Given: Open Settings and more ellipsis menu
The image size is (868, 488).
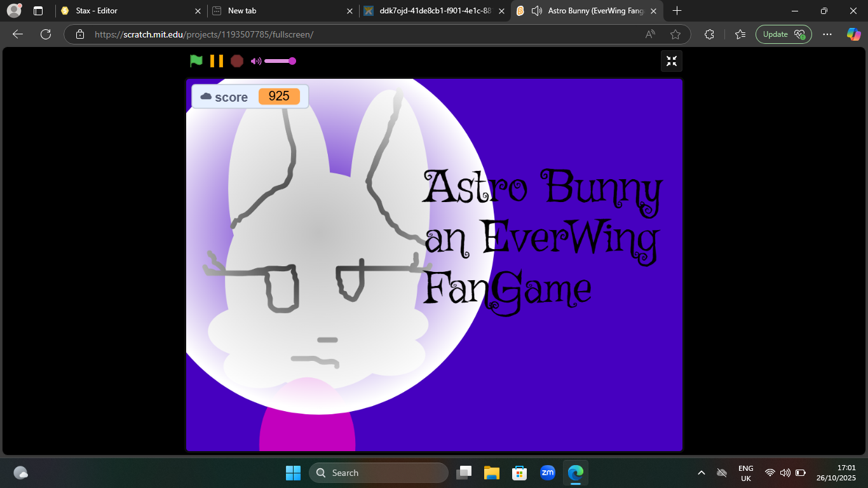Looking at the screenshot, I should tap(827, 34).
